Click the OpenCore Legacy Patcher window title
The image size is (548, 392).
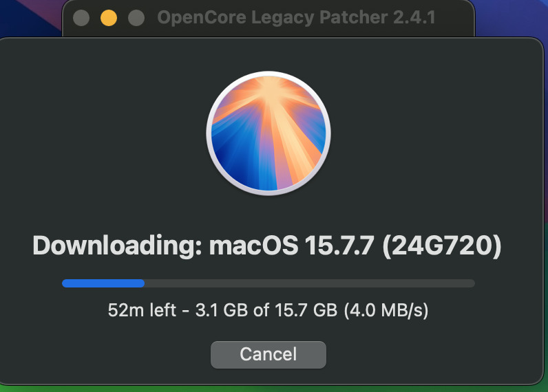coord(296,17)
